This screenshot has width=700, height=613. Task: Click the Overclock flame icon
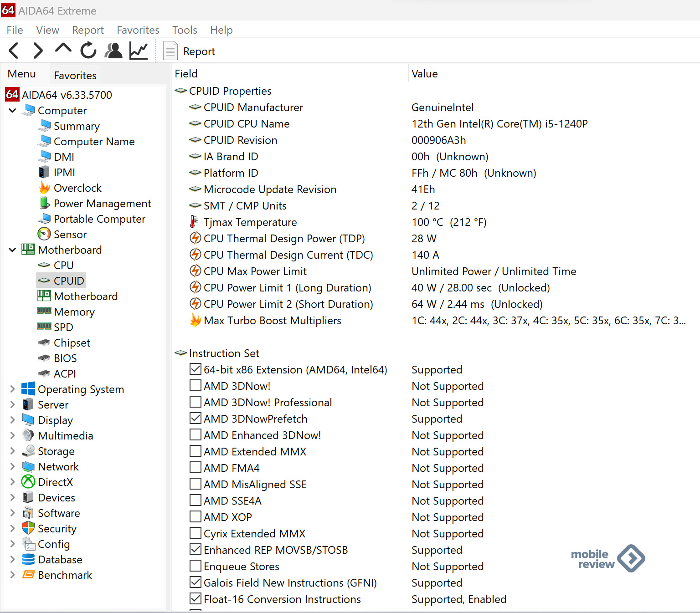pyautogui.click(x=44, y=188)
